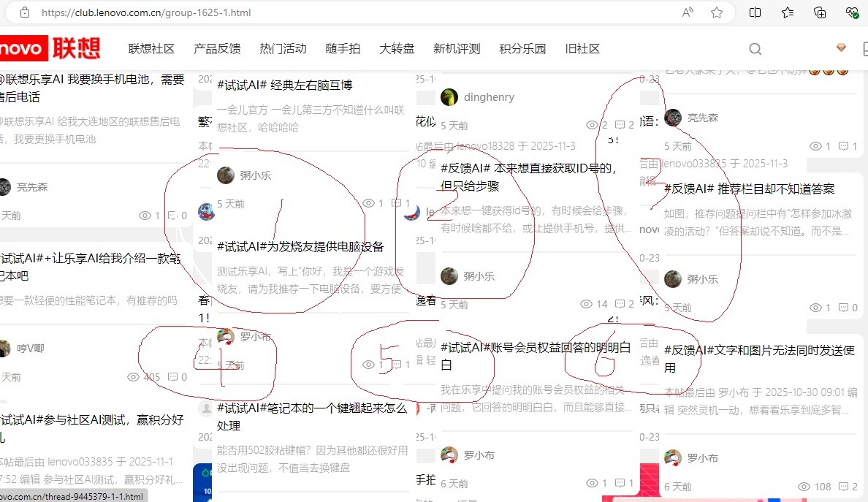The image size is (868, 502).
Task: Open the 产品反馈 menu item
Action: (x=217, y=49)
